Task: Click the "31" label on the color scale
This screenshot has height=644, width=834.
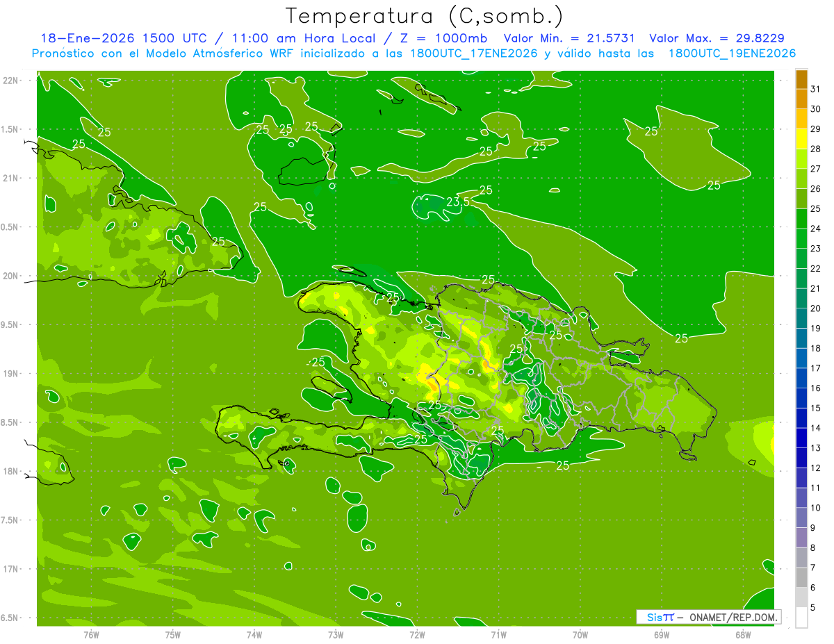Action: [x=816, y=88]
